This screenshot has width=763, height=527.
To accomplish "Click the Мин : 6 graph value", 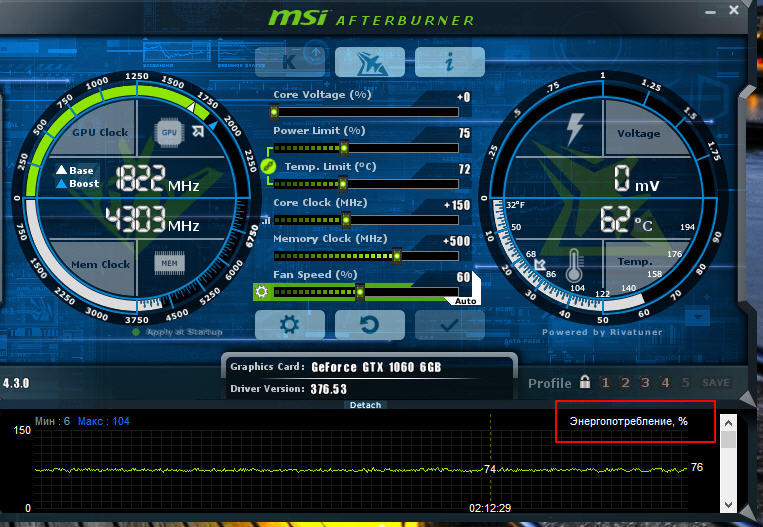I will click(52, 421).
